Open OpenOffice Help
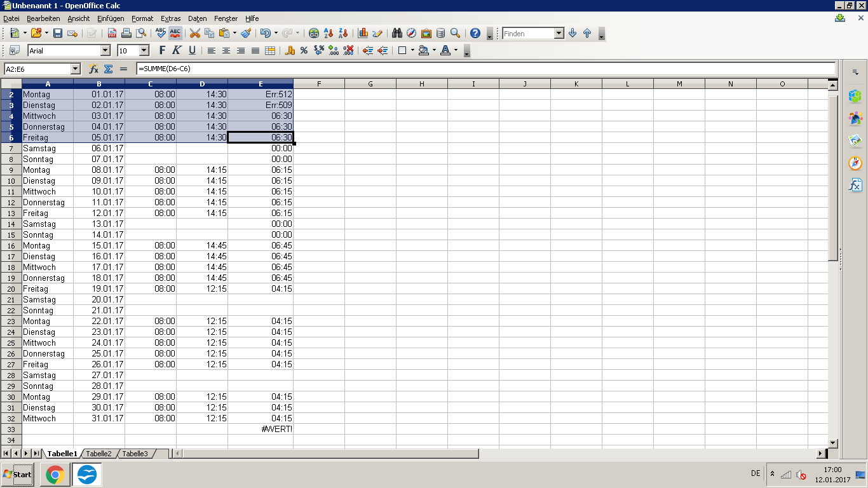This screenshot has height=488, width=868. click(x=475, y=33)
